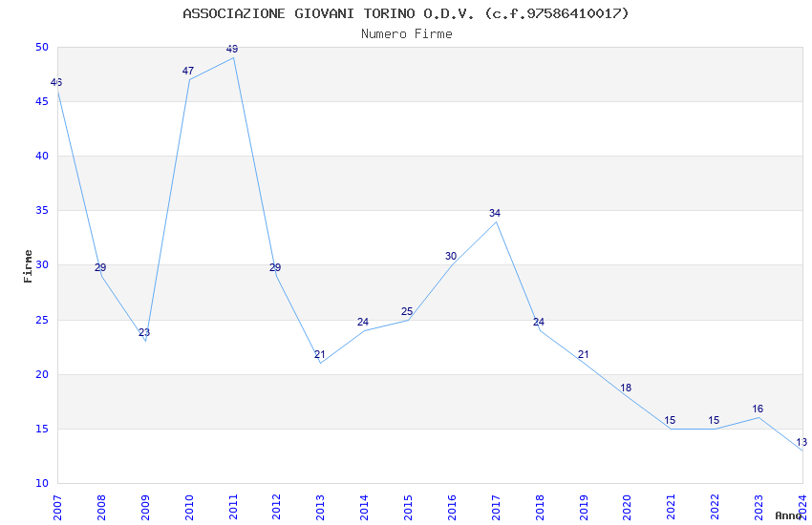Click the 2007 year label on x-axis

click(x=57, y=508)
